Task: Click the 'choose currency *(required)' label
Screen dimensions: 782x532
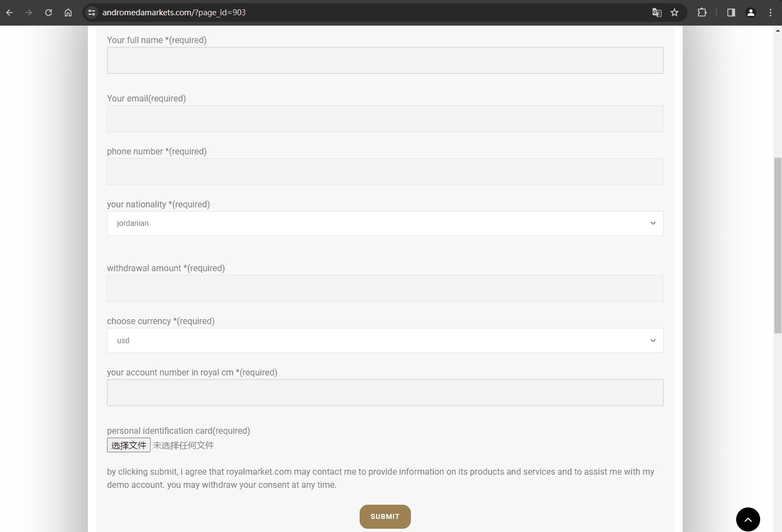Action: click(x=161, y=321)
